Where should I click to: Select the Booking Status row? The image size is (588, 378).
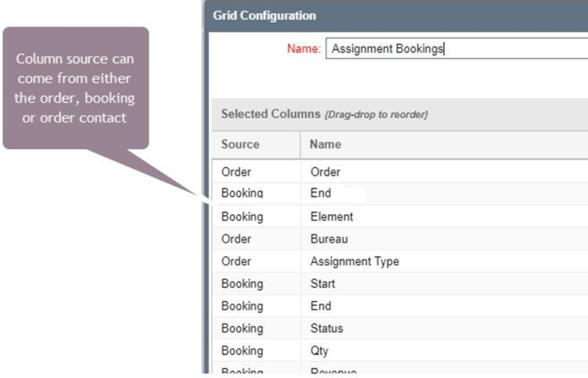pos(400,329)
